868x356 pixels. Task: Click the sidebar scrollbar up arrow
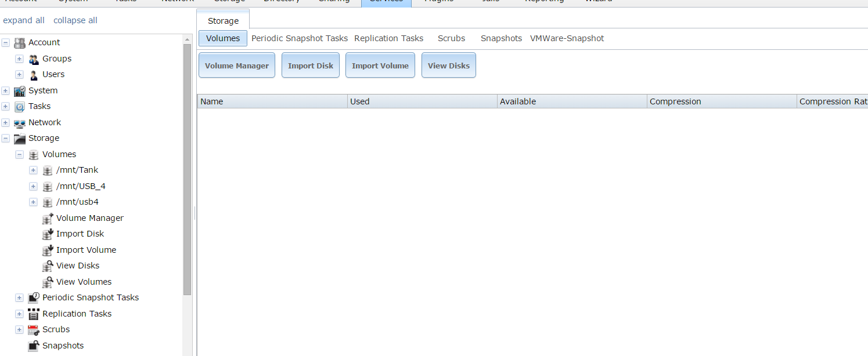point(187,39)
